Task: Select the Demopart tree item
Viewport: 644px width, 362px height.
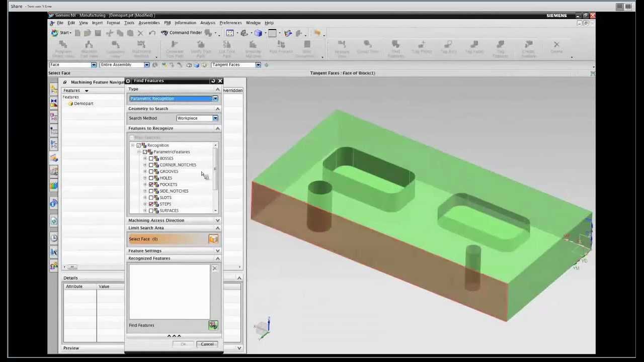Action: coord(84,104)
